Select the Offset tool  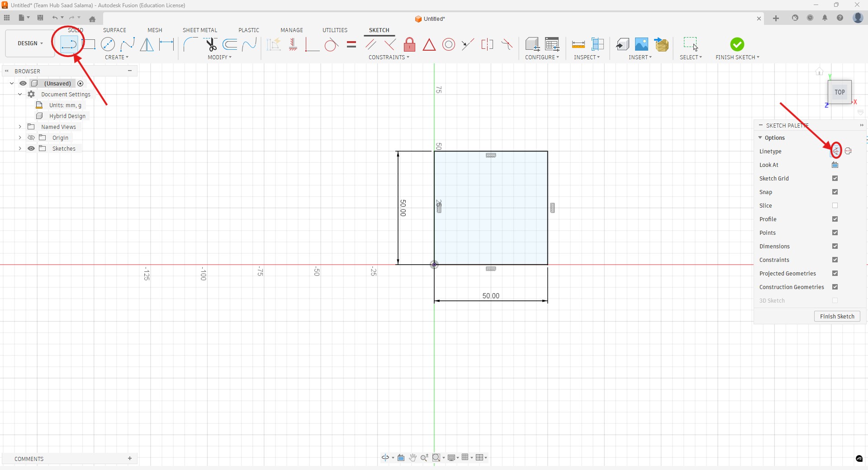(x=230, y=44)
